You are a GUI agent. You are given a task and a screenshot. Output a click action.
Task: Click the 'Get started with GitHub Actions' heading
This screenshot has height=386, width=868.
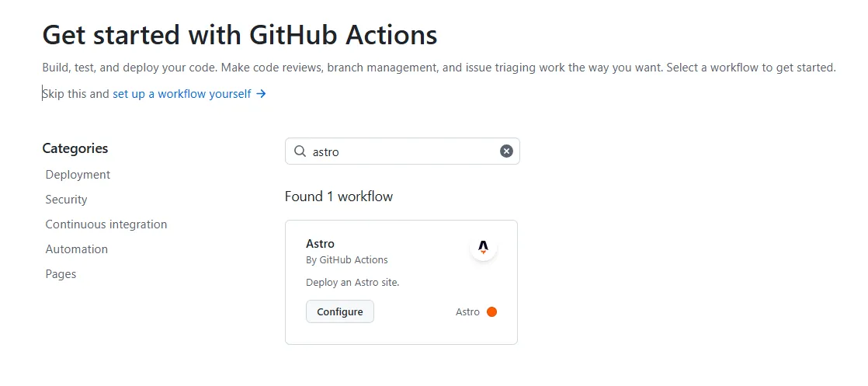(x=239, y=35)
